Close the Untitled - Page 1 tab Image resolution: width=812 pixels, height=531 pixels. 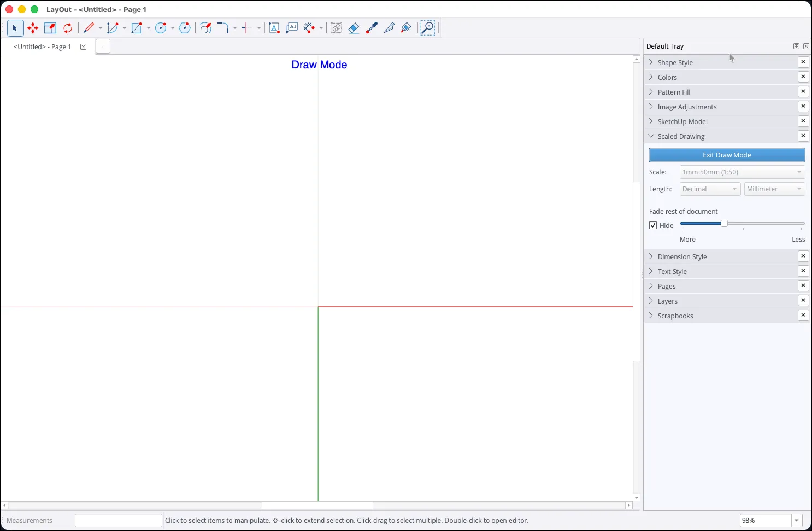(x=84, y=47)
